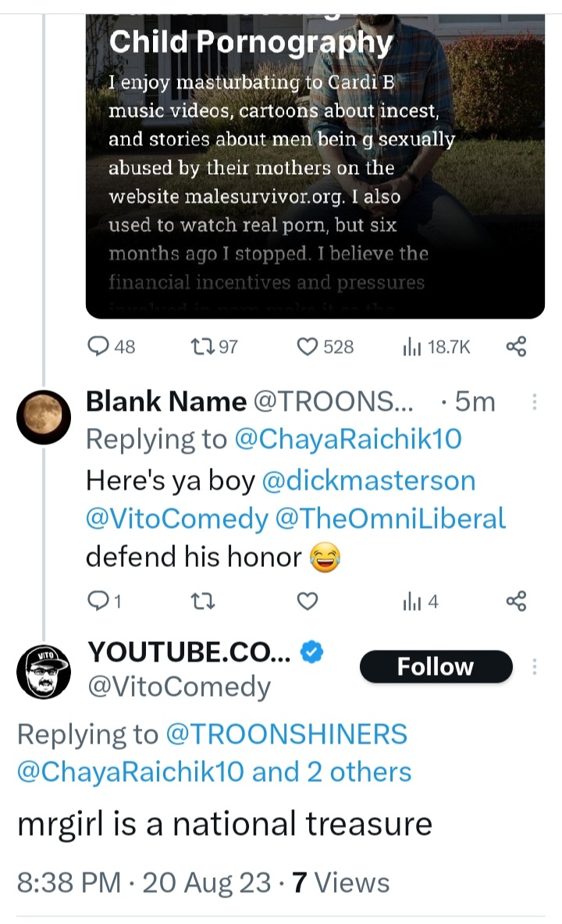Open @TROONSHINERS link in reply header
The image size is (562, 924).
(x=286, y=734)
